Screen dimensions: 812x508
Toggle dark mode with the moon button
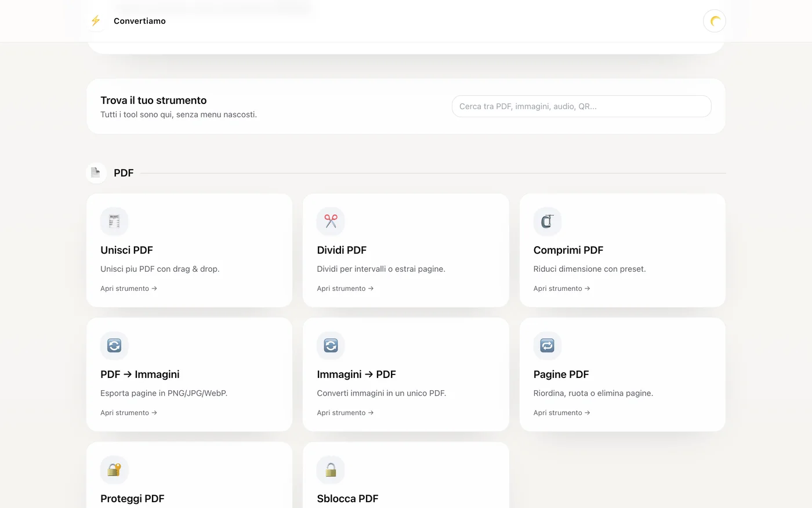[x=714, y=21]
